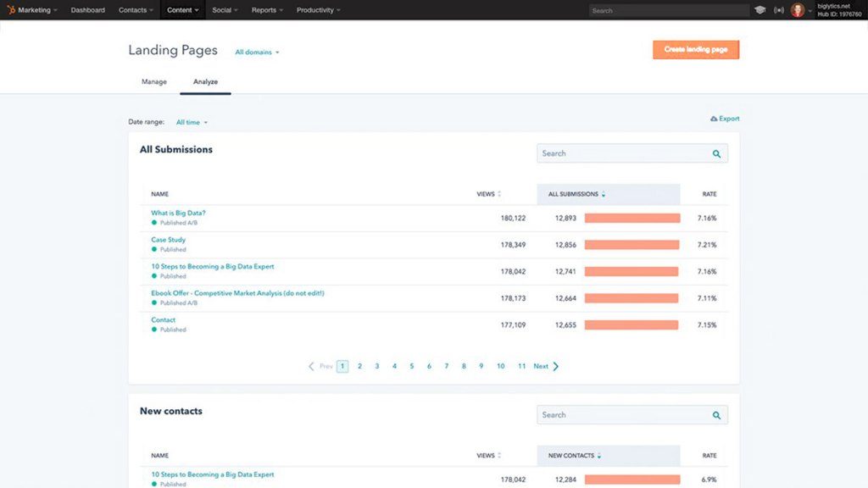
Task: Open the Reports menu
Action: 266,9
